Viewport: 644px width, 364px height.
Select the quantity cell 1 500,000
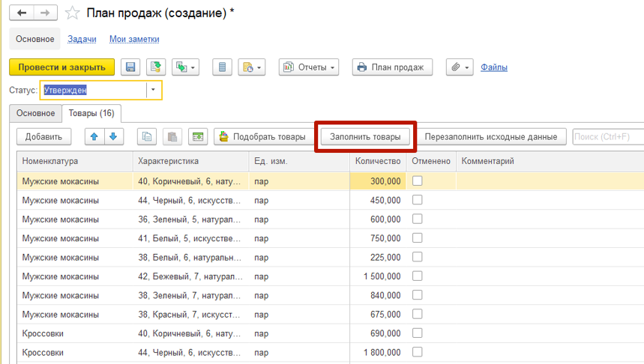pyautogui.click(x=378, y=276)
